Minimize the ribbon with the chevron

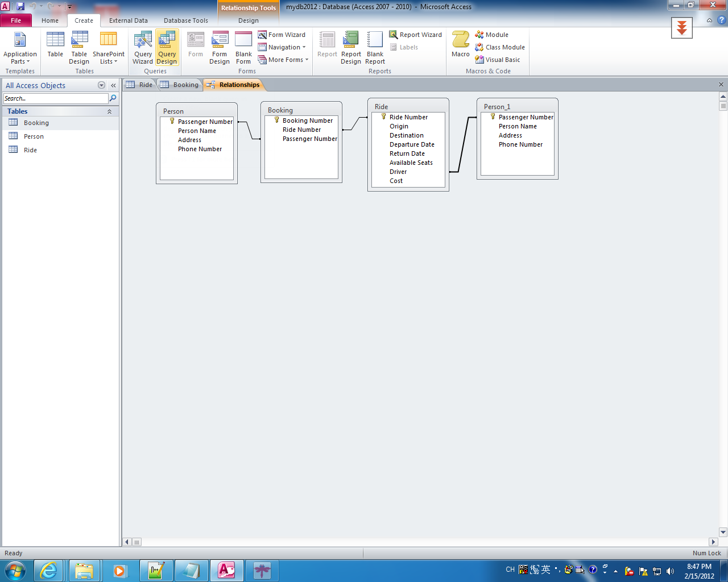(x=709, y=20)
